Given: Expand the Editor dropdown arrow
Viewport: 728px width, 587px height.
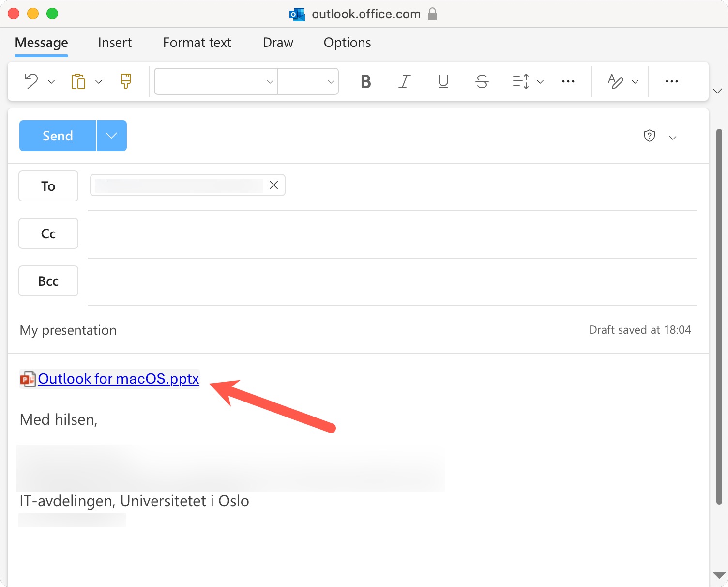Looking at the screenshot, I should [635, 82].
